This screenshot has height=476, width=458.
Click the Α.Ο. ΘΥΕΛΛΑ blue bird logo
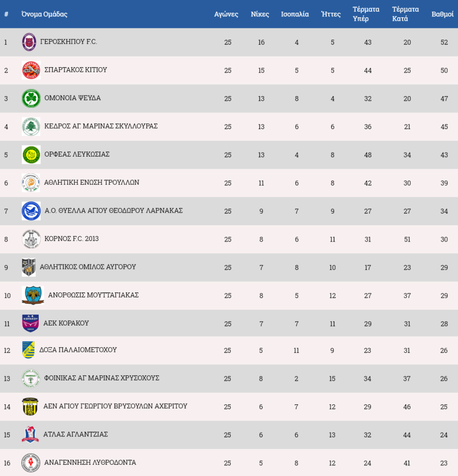click(31, 211)
